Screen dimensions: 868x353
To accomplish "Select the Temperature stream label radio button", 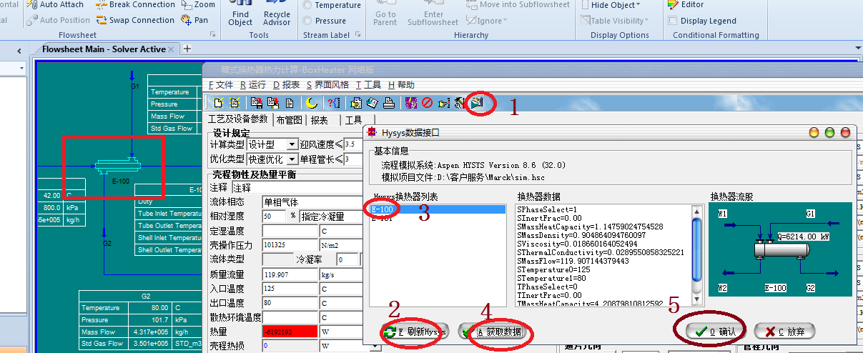I will click(307, 5).
